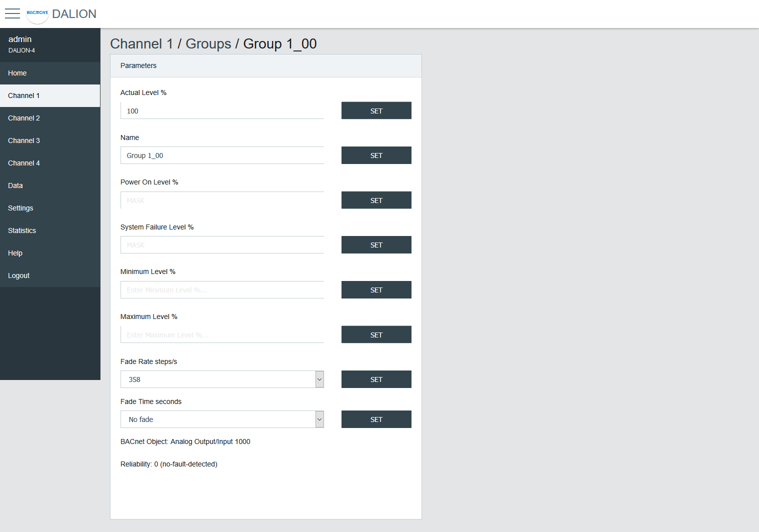The width and height of the screenshot is (759, 532).
Task: Open the Fade Time seconds dropdown
Action: pos(222,419)
